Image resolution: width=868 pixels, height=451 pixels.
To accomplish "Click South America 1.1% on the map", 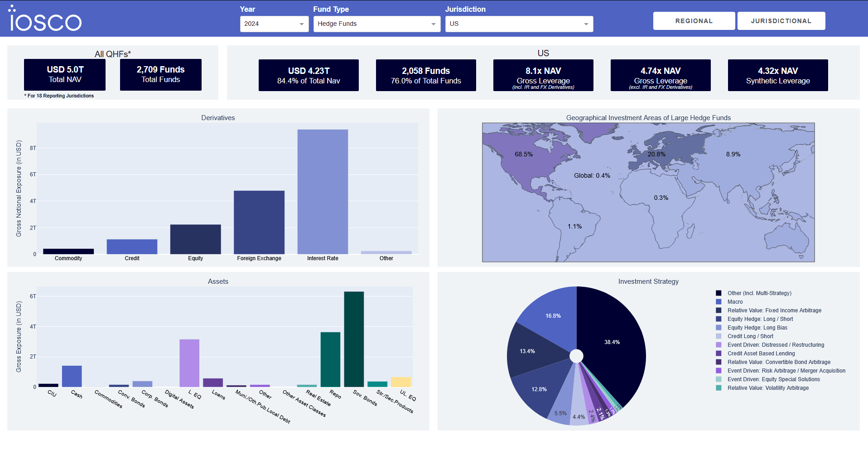I will coord(574,226).
